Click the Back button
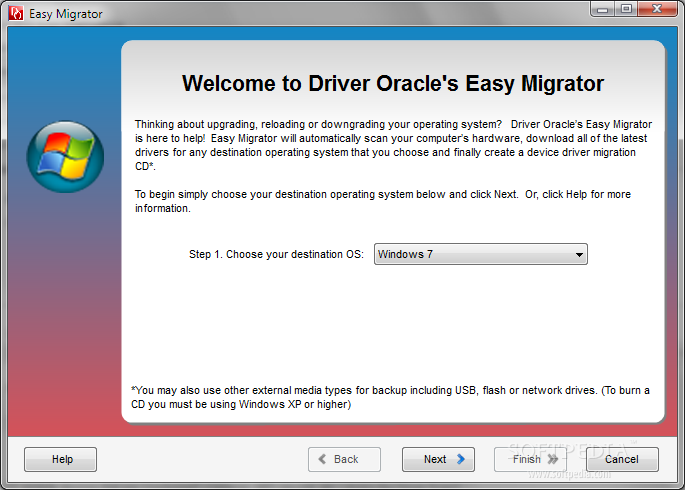This screenshot has height=490, width=685. [x=344, y=459]
